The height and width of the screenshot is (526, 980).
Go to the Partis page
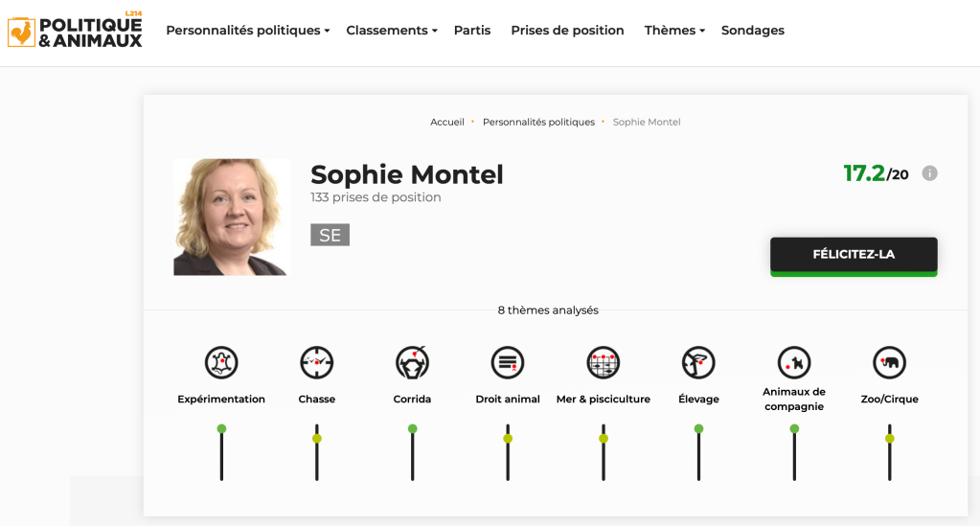(x=472, y=30)
